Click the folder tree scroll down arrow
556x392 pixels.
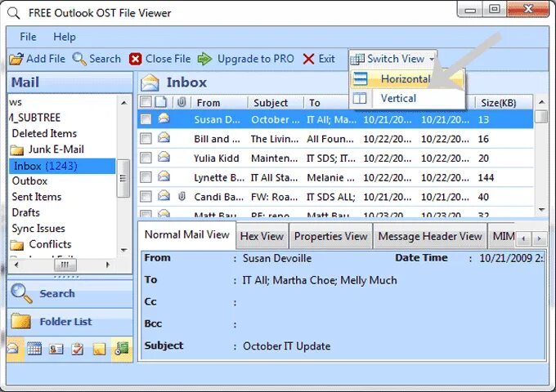[123, 250]
